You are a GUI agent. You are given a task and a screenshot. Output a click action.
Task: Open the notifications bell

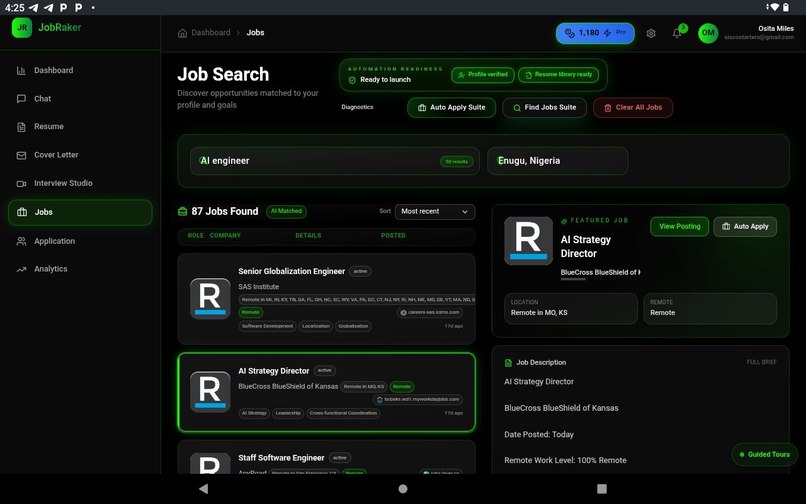[677, 33]
